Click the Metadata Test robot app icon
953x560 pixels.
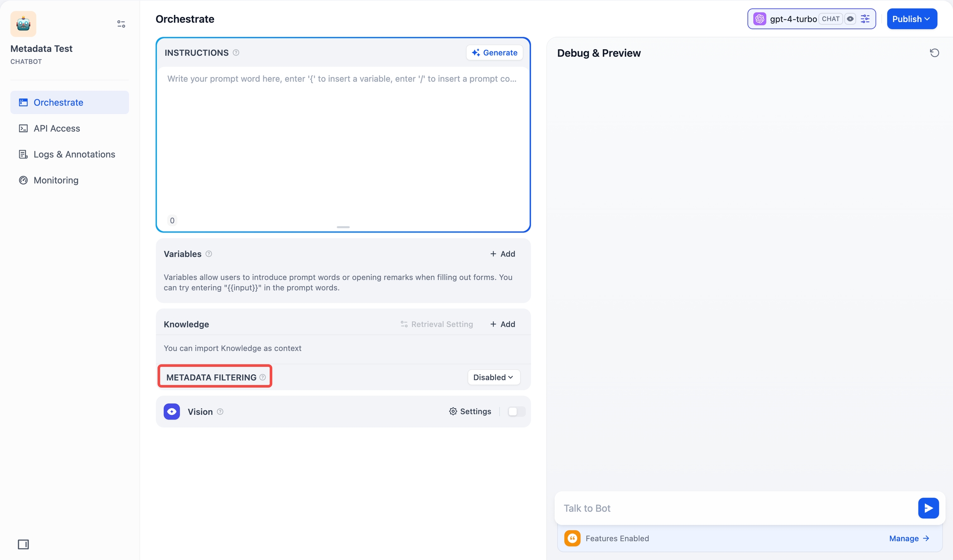pyautogui.click(x=23, y=24)
